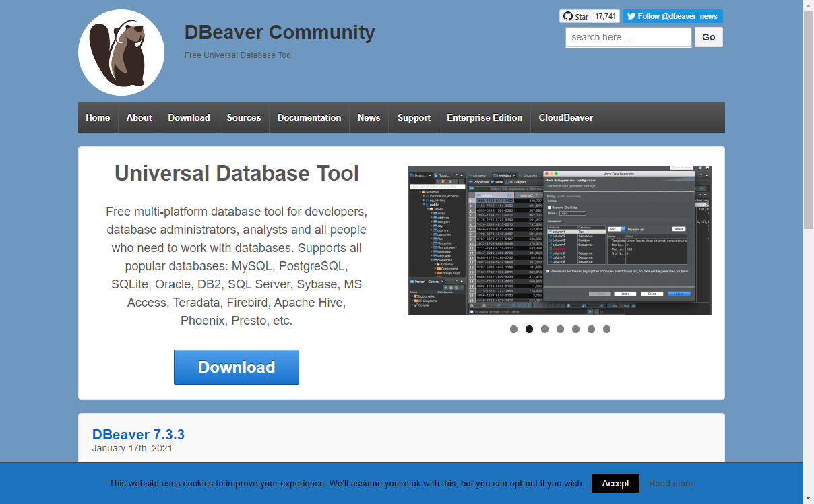This screenshot has width=814, height=504.
Task: Click the Mock Data Generator screenshot
Action: (x=559, y=240)
